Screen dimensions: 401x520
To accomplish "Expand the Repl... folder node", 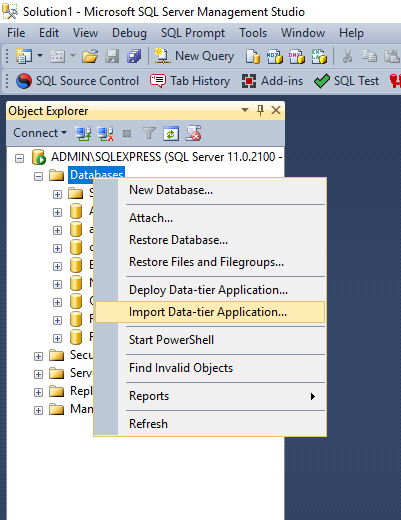I will [x=38, y=392].
